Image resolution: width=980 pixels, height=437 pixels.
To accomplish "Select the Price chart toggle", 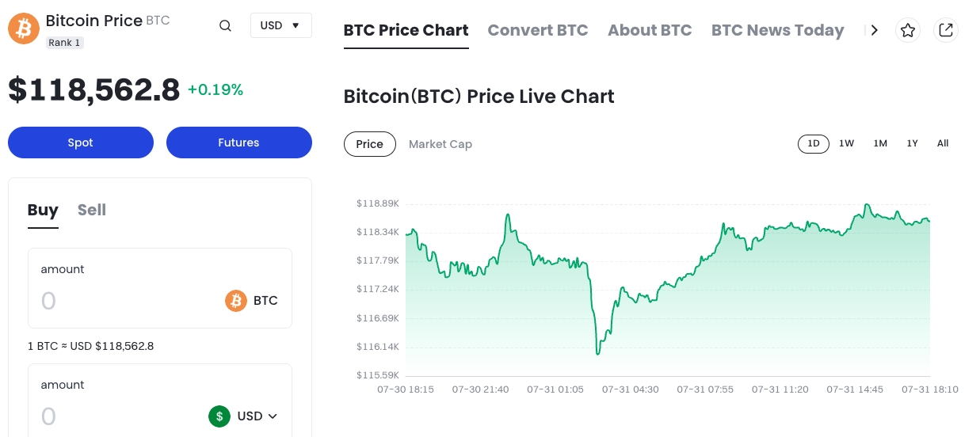I will 369,144.
